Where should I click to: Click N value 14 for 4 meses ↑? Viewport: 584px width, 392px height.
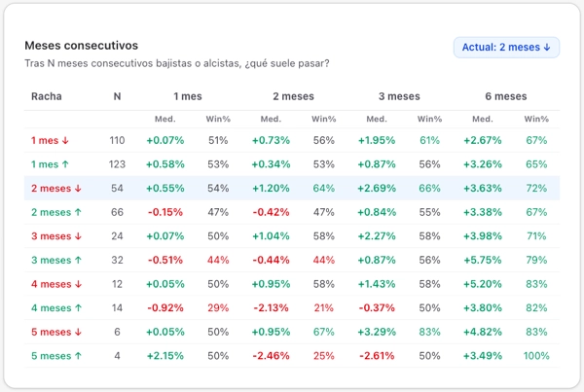pyautogui.click(x=117, y=308)
